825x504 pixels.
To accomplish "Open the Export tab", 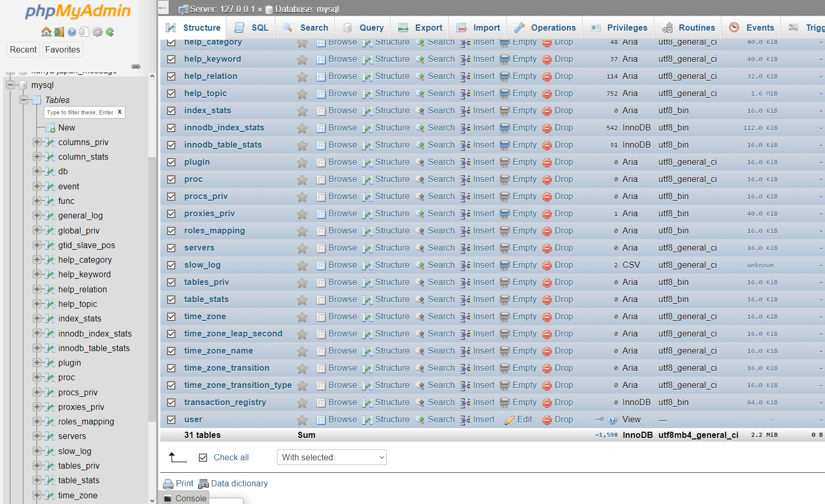I will coord(420,28).
